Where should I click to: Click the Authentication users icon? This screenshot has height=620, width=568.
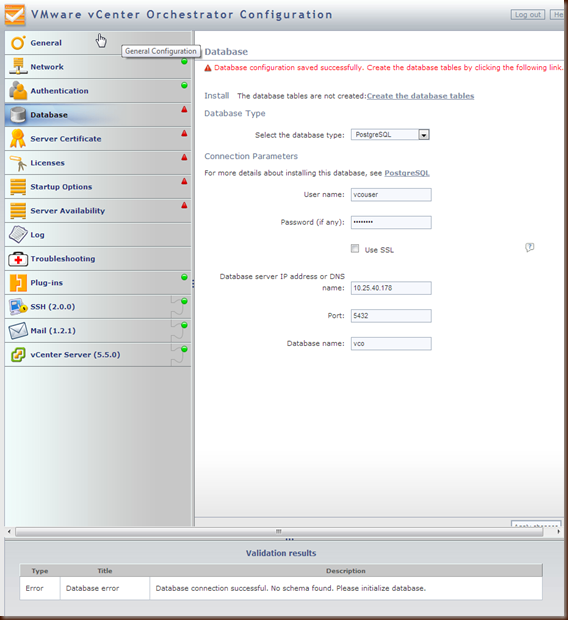pyautogui.click(x=18, y=91)
